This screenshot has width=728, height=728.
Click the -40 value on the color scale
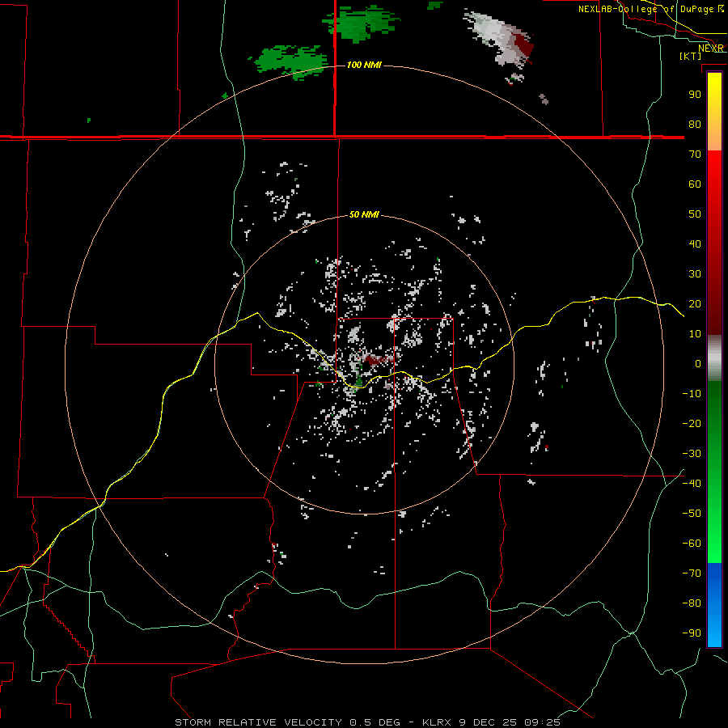tap(692, 484)
